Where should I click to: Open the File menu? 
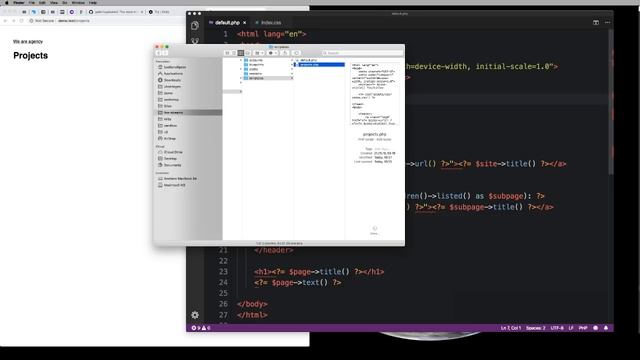[31, 2]
